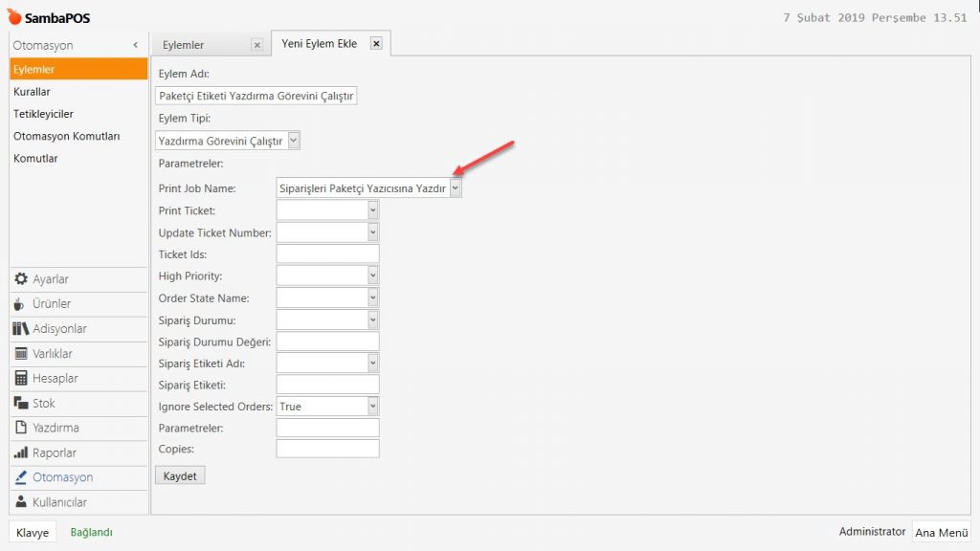This screenshot has height=551, width=980.
Task: Open Stok via its boxes icon
Action: [21, 404]
